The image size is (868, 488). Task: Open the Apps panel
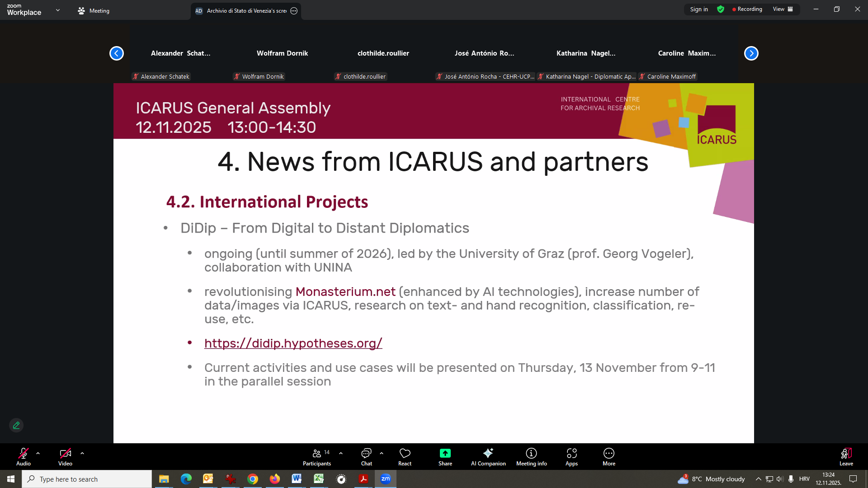(571, 456)
